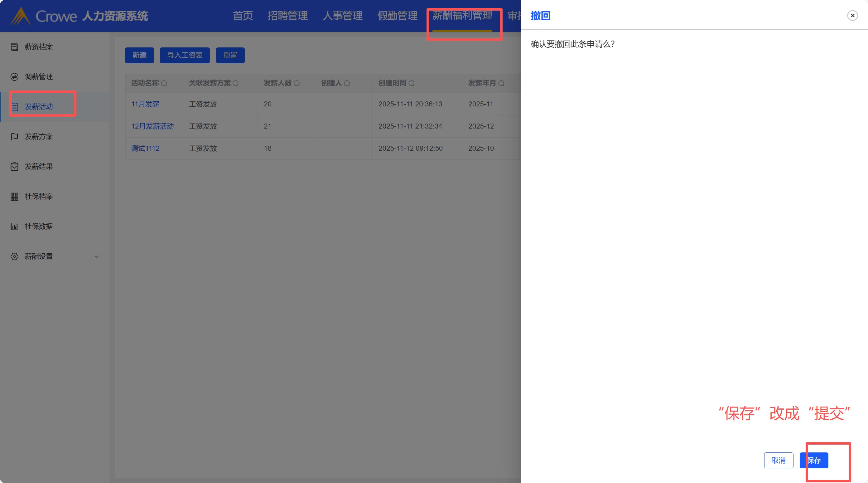
Task: Click the 发薪方案 flag icon
Action: pyautogui.click(x=14, y=137)
